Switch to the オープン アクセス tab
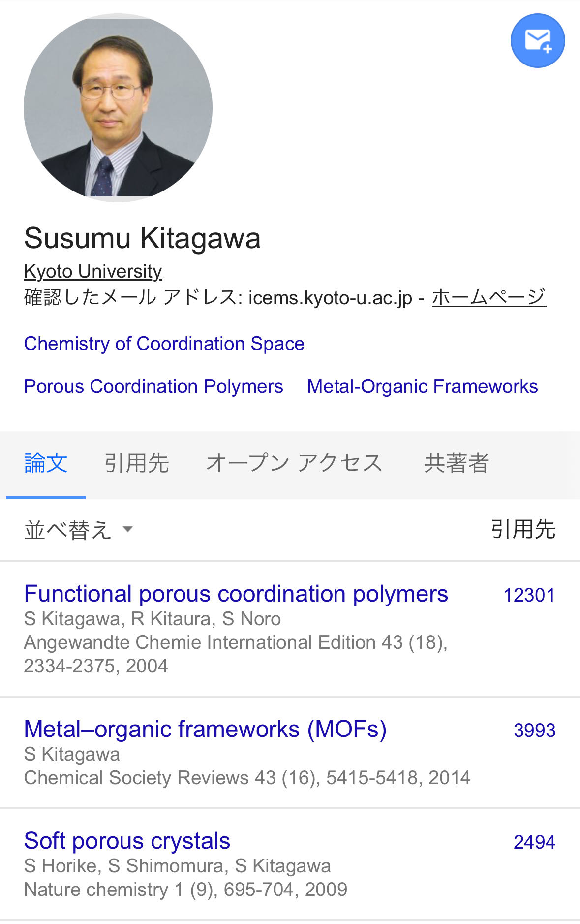 click(x=294, y=463)
